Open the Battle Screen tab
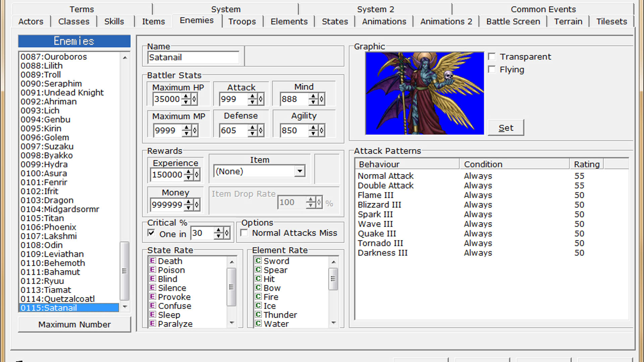Image resolution: width=644 pixels, height=362 pixels. tap(513, 21)
